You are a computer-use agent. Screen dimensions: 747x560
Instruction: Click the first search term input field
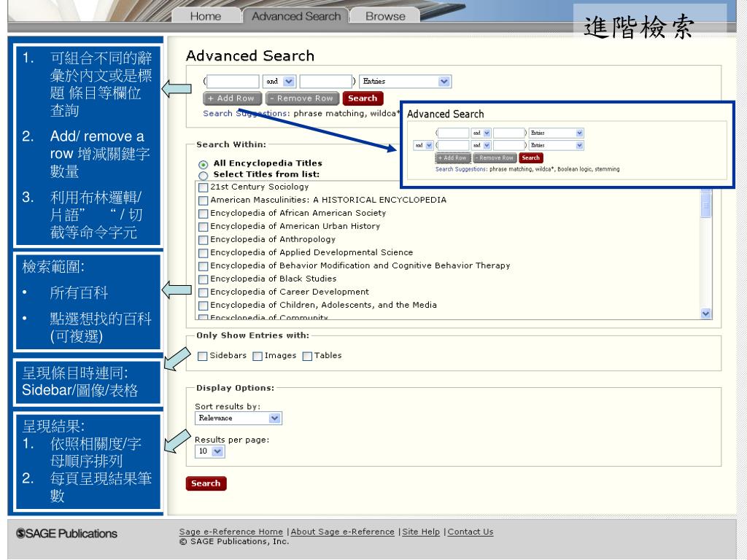coord(233,82)
